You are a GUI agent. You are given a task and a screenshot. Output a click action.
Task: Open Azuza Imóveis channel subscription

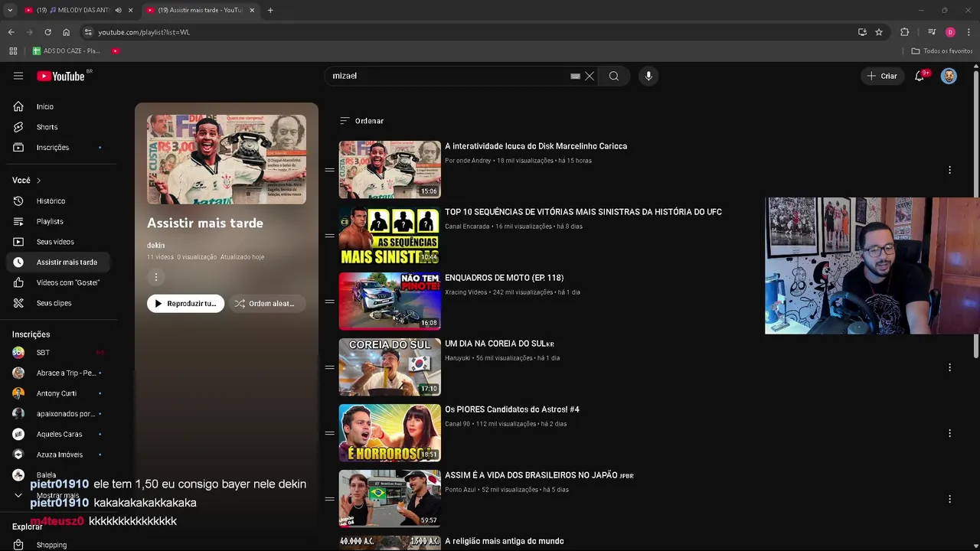(59, 455)
